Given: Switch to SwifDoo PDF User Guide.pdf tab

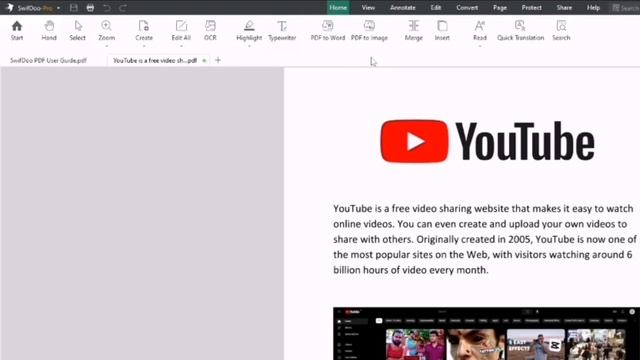Looking at the screenshot, I should point(48,60).
